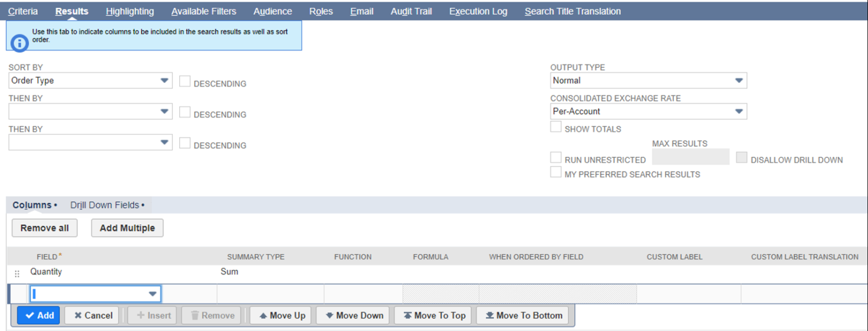868x331 pixels.
Task: Open the new Field dropdown in columns row
Action: (x=95, y=294)
